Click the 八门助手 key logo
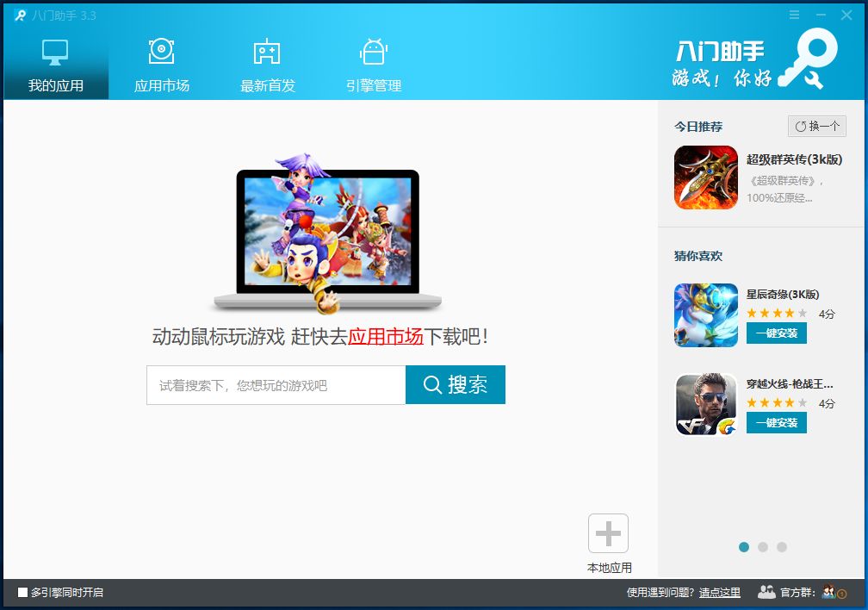Screen dimensions: 868x610 pyautogui.click(x=809, y=59)
